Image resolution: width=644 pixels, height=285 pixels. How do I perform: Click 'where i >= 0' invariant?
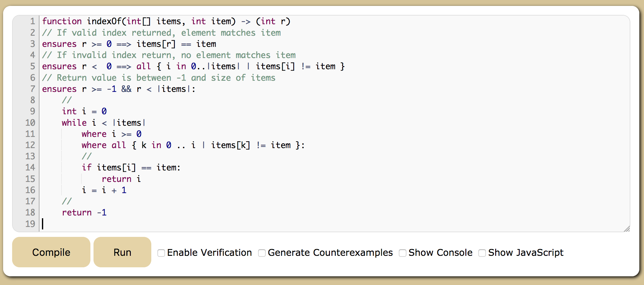coord(112,134)
